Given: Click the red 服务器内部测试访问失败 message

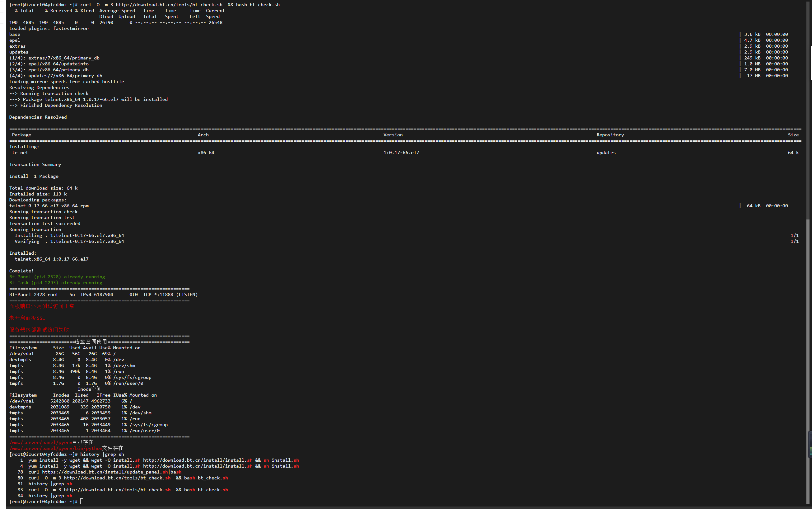Looking at the screenshot, I should click(x=39, y=330).
